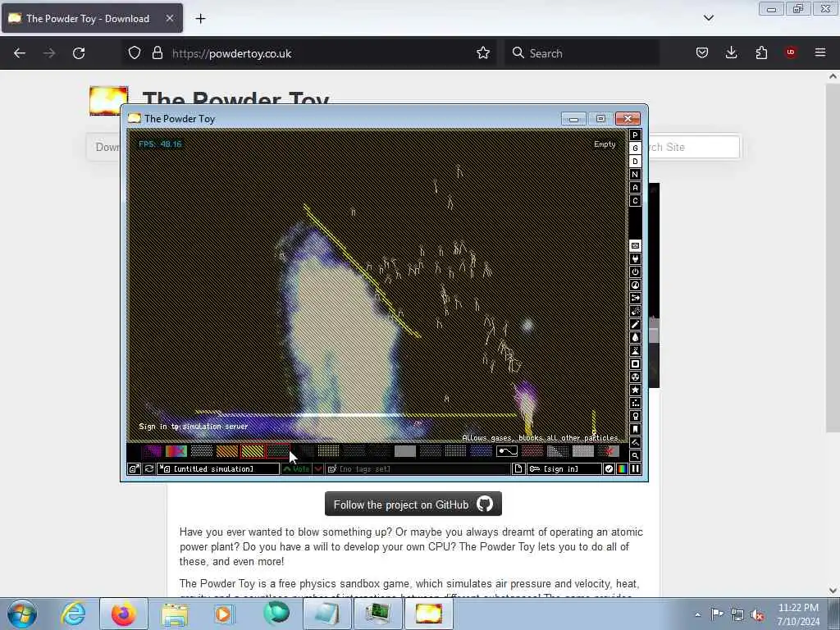Image resolution: width=840 pixels, height=630 pixels.
Task: Open a new browser tab
Action: click(200, 18)
